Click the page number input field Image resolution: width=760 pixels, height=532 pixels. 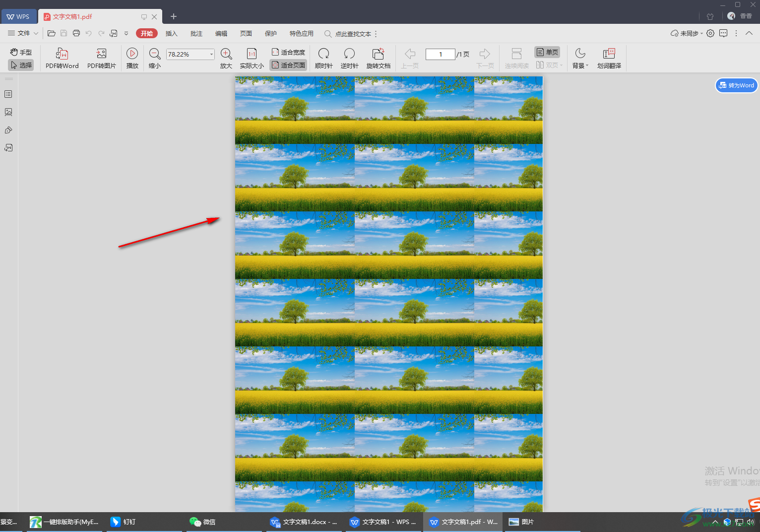point(441,54)
